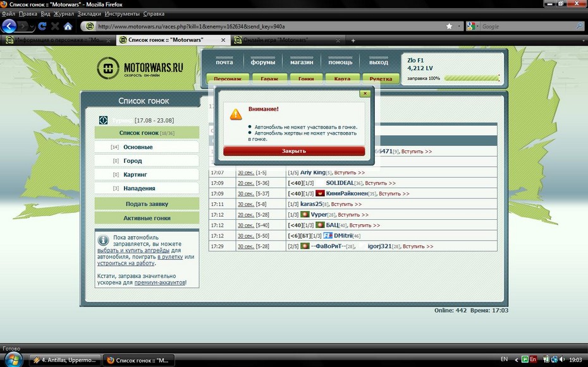
Task: Click the info icon in hint box
Action: pyautogui.click(x=103, y=240)
